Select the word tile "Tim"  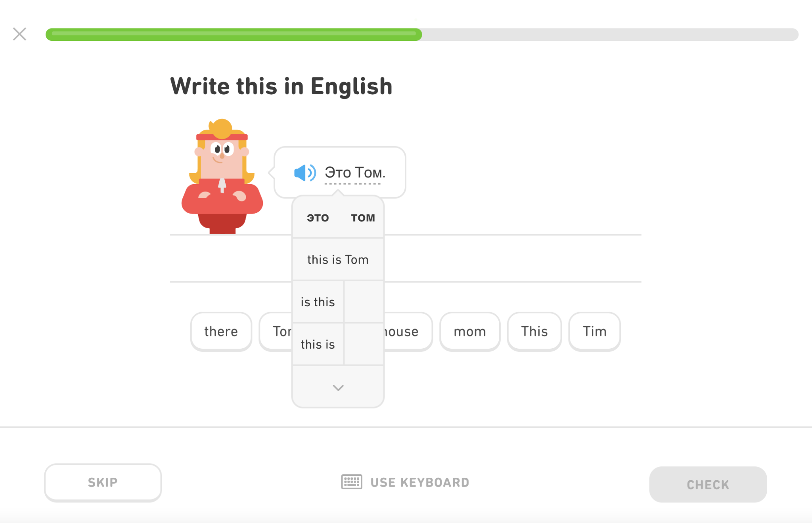(x=595, y=331)
